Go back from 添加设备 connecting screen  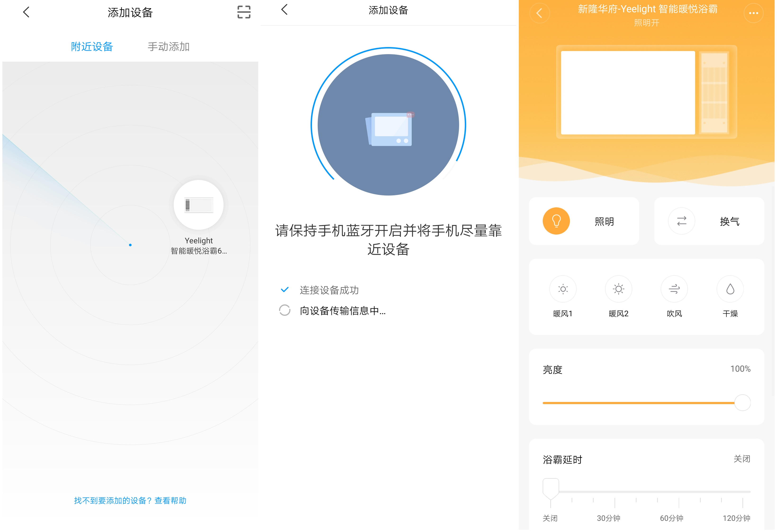click(284, 10)
